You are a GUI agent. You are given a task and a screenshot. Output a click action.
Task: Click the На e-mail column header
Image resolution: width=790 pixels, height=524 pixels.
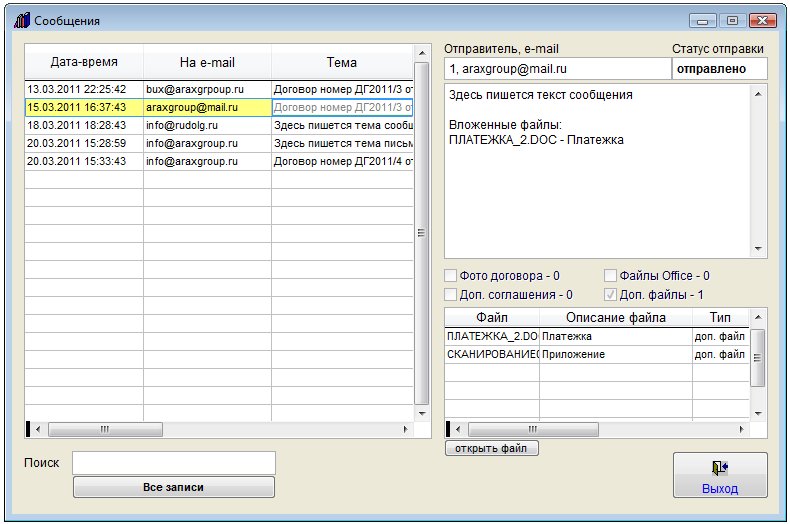tap(207, 62)
